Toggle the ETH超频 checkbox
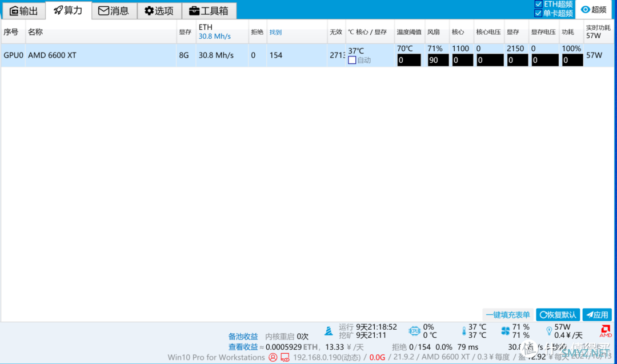Image resolution: width=617 pixels, height=364 pixels. [x=538, y=4]
